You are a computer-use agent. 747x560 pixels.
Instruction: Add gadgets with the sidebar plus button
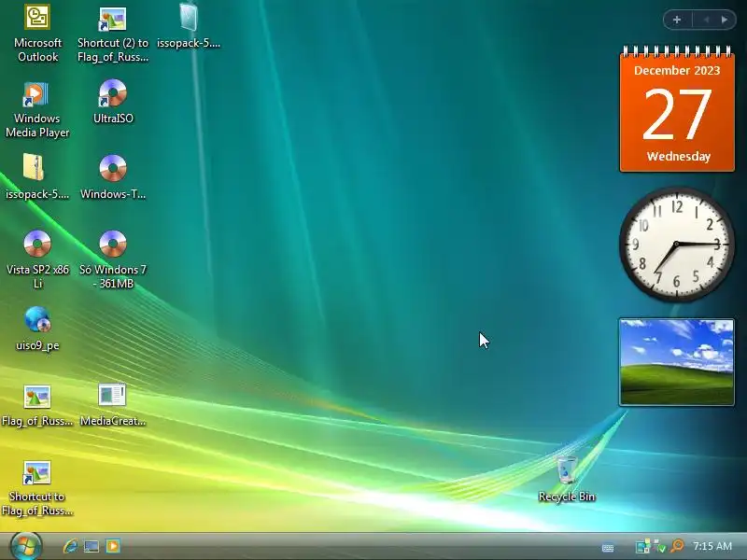tap(677, 20)
